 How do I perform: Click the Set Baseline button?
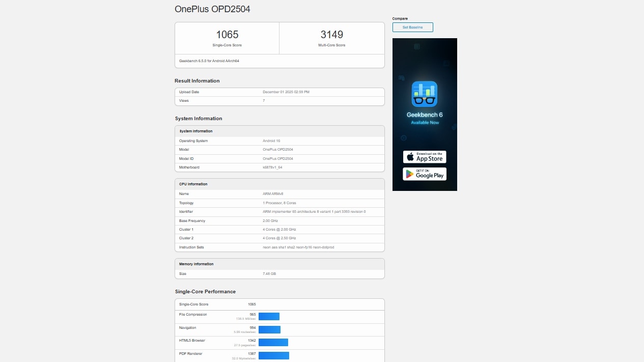tap(412, 27)
